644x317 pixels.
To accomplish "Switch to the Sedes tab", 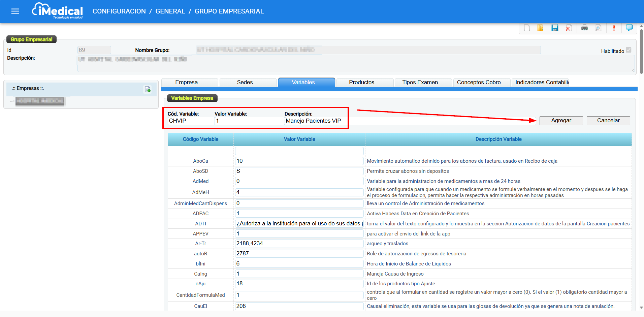I will click(x=245, y=83).
